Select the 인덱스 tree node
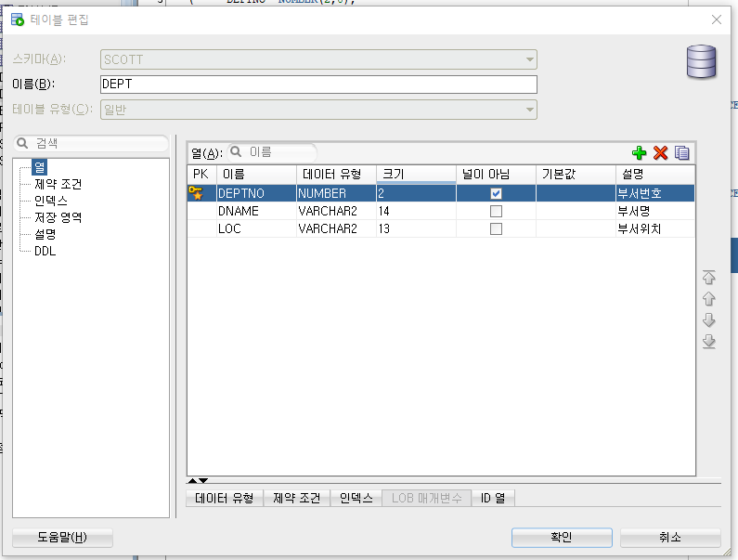The width and height of the screenshot is (738, 560). tap(51, 202)
